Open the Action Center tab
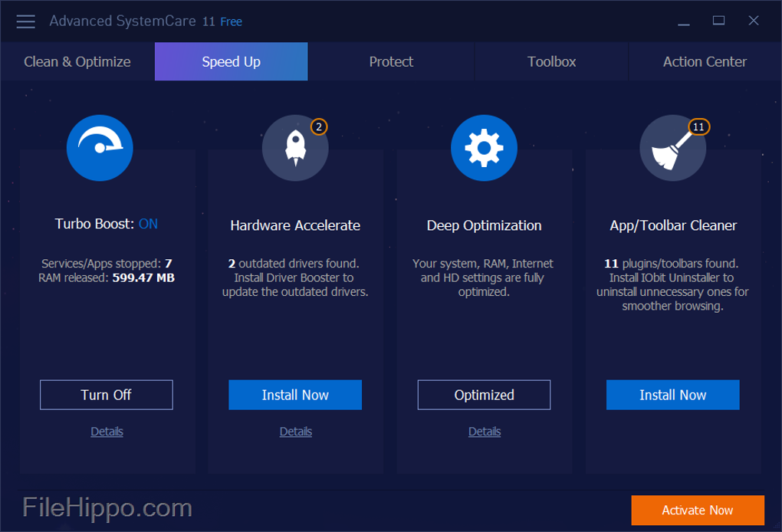Screen dimensions: 782x532 705,61
